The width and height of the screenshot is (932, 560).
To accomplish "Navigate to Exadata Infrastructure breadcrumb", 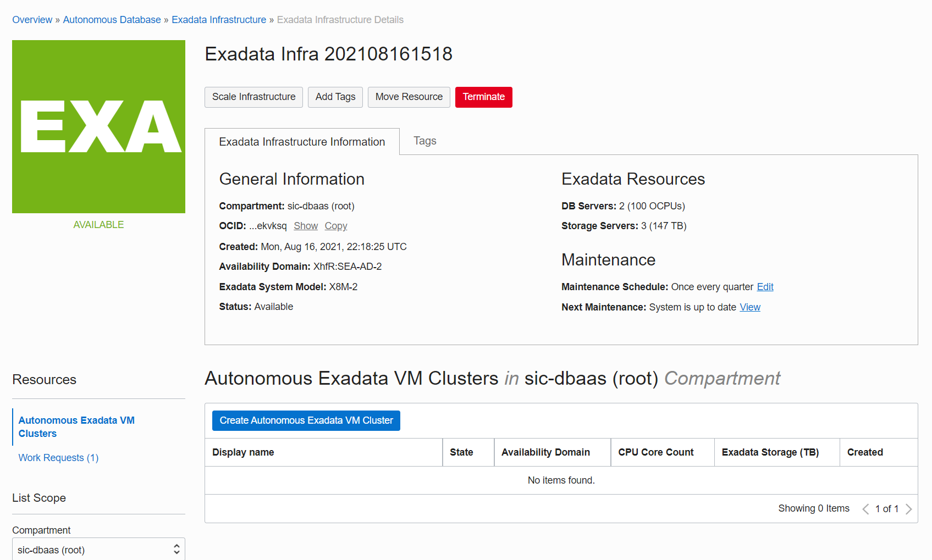I will pos(219,20).
